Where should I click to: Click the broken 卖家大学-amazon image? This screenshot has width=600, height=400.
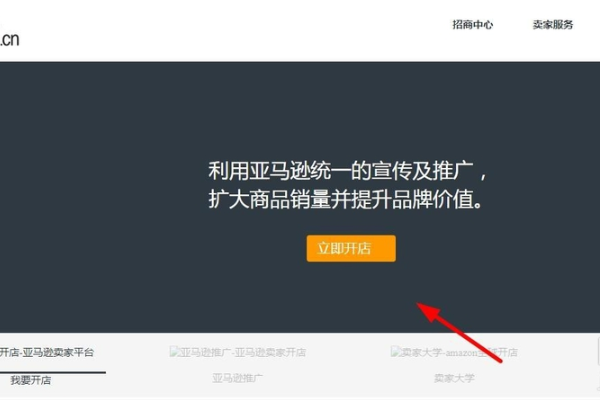tap(454, 352)
